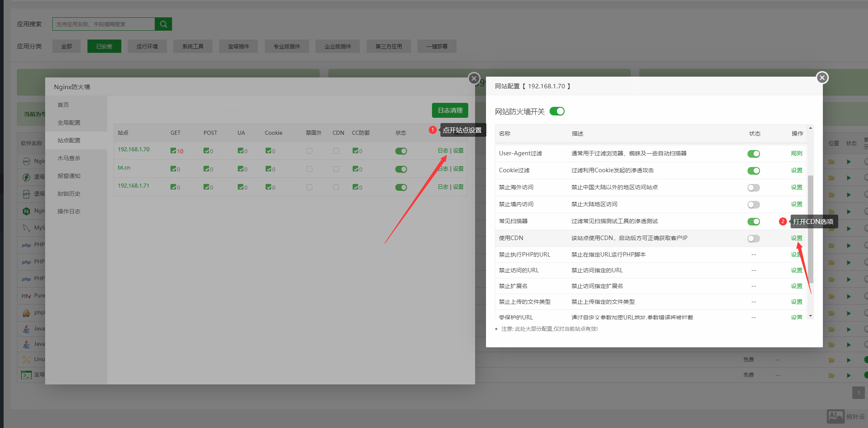Screen dimensions: 868x428
Task: Click the scrollbar up arrow in 网站配置
Action: coord(810,128)
